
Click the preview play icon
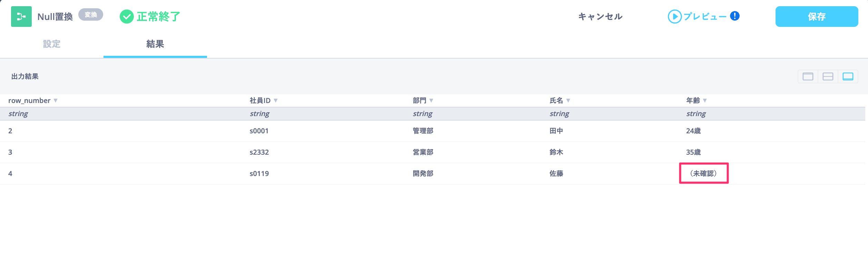(x=674, y=17)
